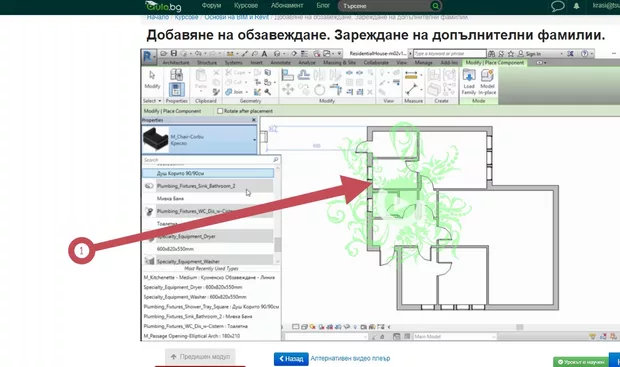Click the notification bell icon
Viewport: 620px width, 367px height.
(577, 6)
